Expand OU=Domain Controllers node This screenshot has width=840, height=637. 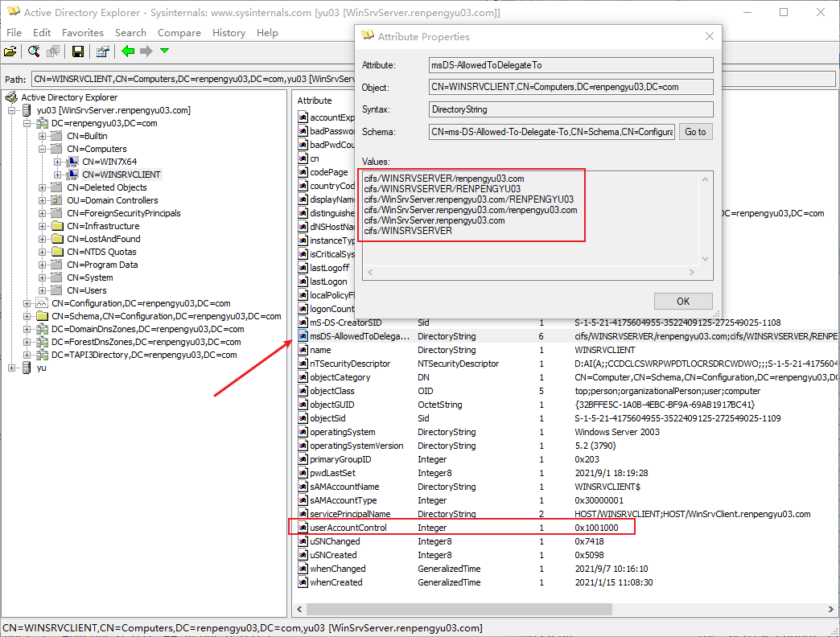[x=43, y=200]
